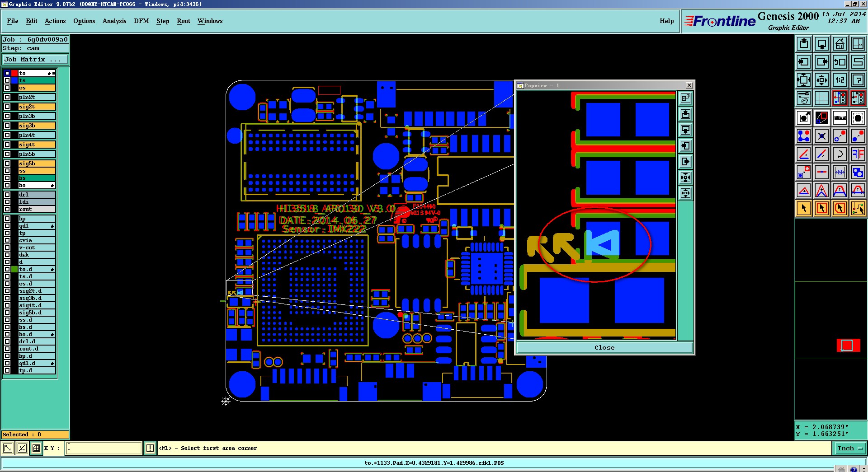Open the Job Matrix selector

click(35, 60)
